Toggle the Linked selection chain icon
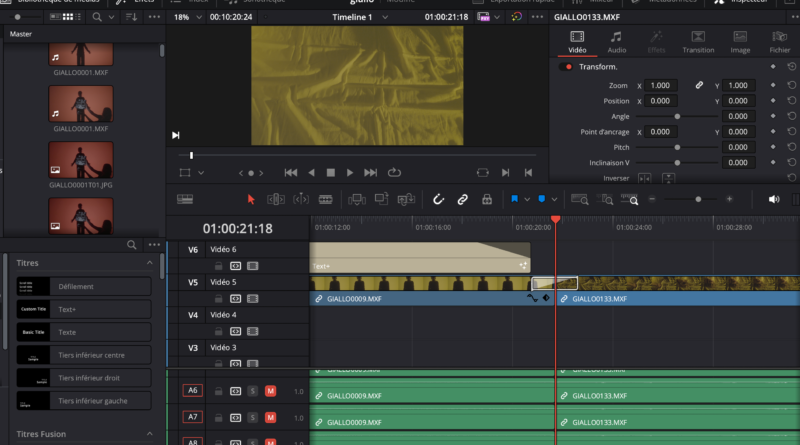 462,199
